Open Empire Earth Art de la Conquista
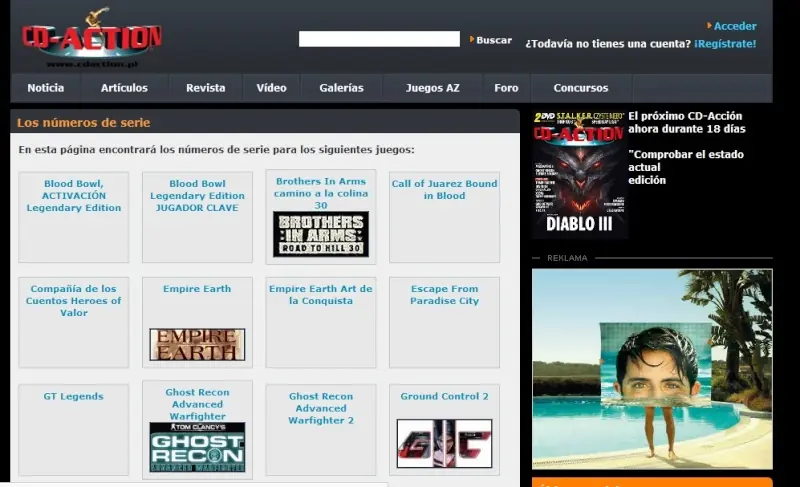 [x=321, y=295]
